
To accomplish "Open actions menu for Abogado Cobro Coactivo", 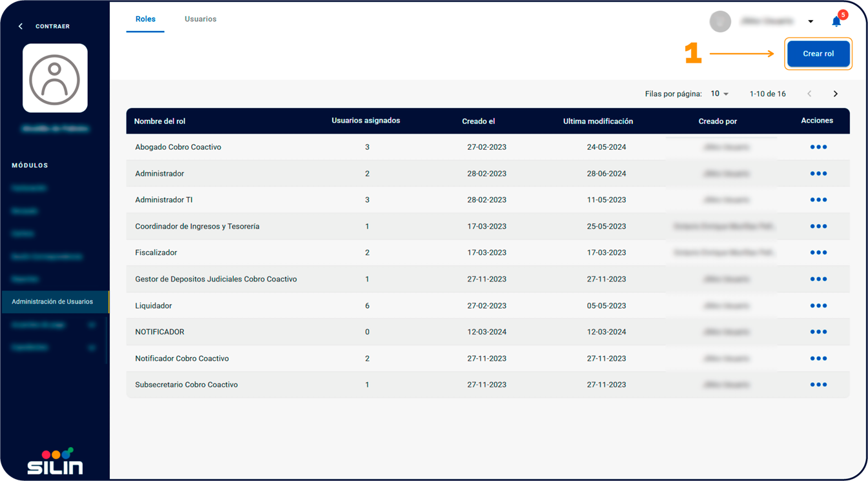I will pos(818,147).
